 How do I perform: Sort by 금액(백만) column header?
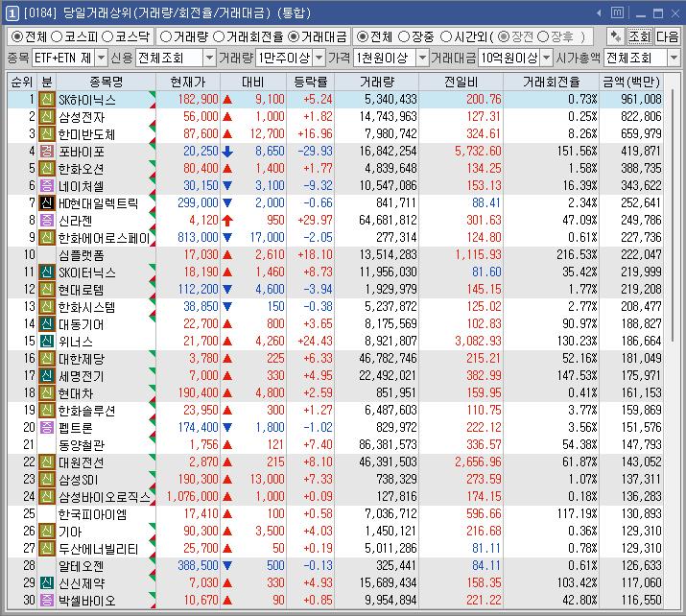click(631, 82)
